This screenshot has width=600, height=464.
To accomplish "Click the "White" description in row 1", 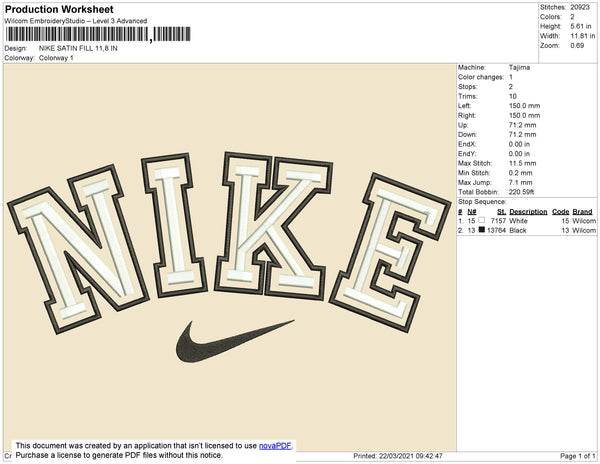I will pos(518,221).
